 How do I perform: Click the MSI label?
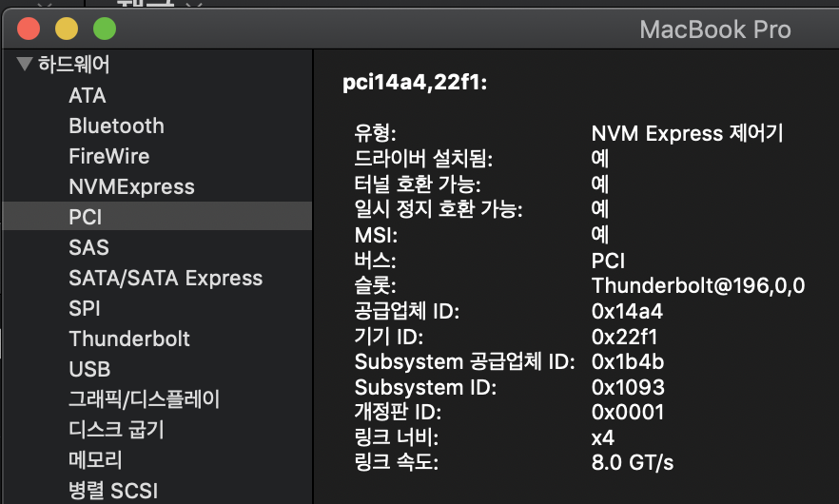(376, 236)
